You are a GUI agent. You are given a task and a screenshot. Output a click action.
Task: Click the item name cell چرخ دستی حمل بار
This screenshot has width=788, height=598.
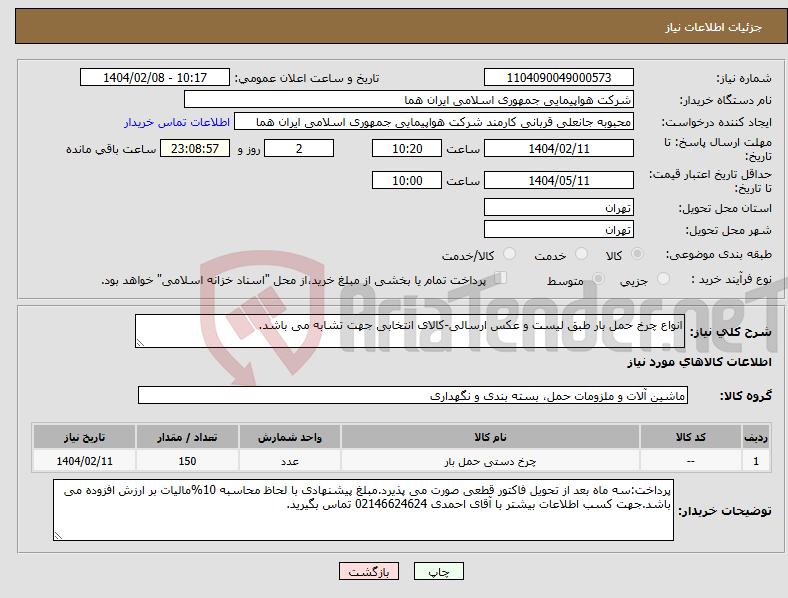click(490, 461)
